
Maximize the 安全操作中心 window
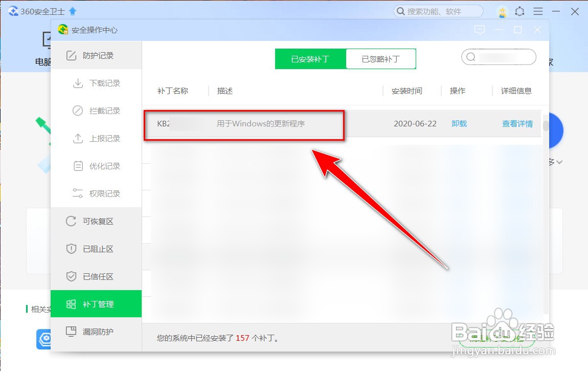[x=518, y=30]
